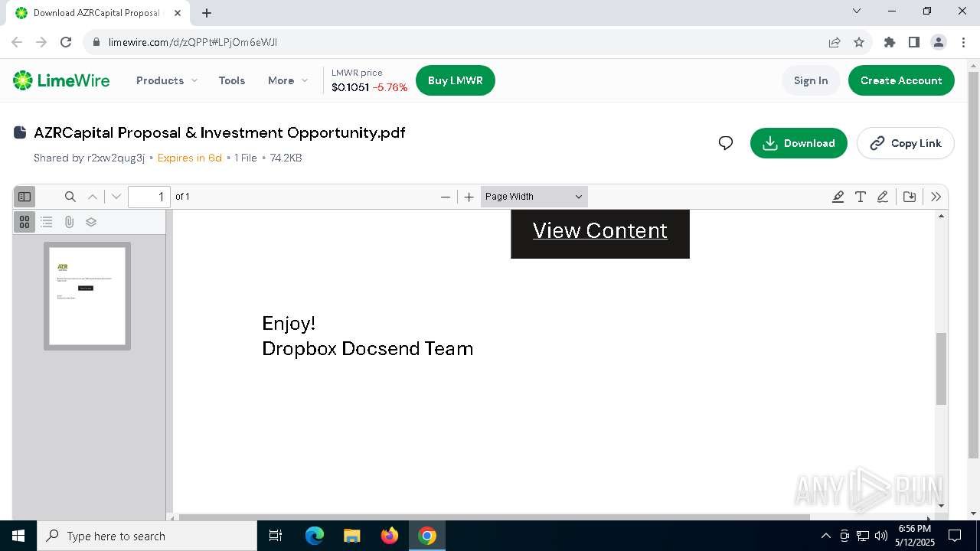Open more PDF tools chevron menu
Image resolution: width=980 pixels, height=551 pixels.
936,197
